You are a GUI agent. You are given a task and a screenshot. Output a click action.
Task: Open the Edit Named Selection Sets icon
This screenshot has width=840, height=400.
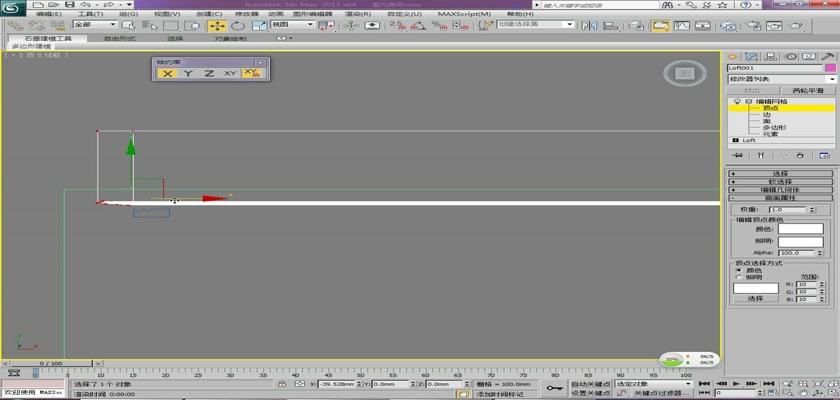(x=485, y=26)
